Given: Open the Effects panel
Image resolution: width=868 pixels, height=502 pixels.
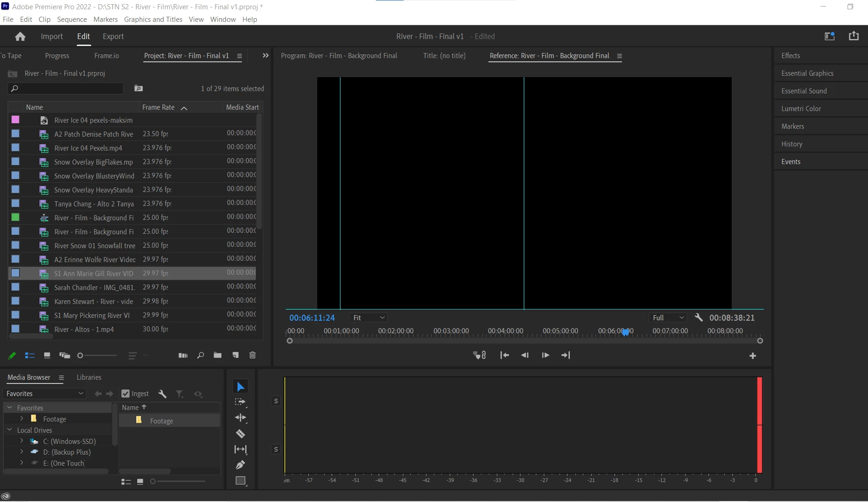Looking at the screenshot, I should coord(790,55).
